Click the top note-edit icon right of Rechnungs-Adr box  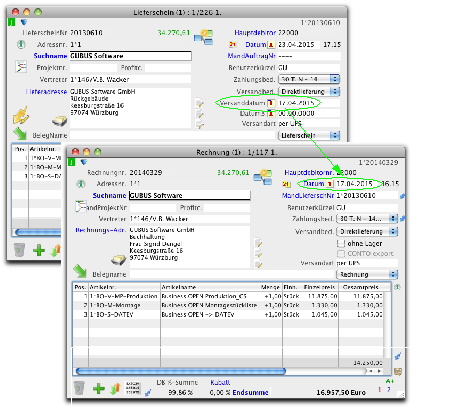258,242
